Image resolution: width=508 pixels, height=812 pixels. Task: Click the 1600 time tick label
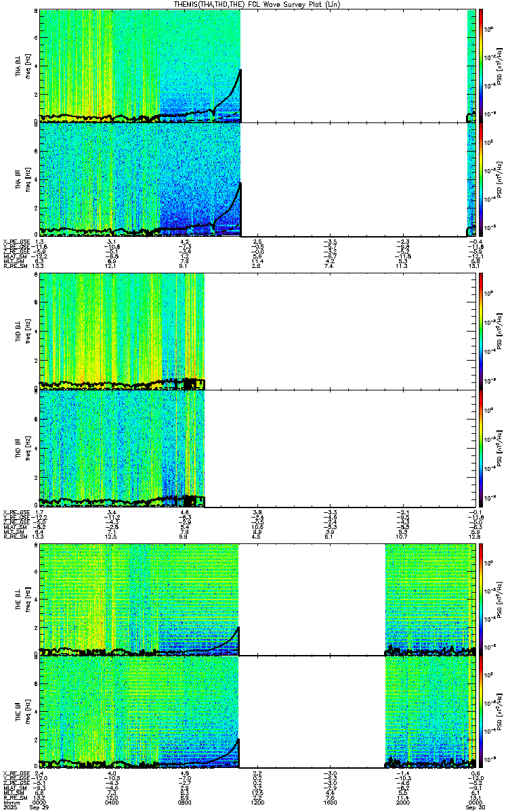330,802
